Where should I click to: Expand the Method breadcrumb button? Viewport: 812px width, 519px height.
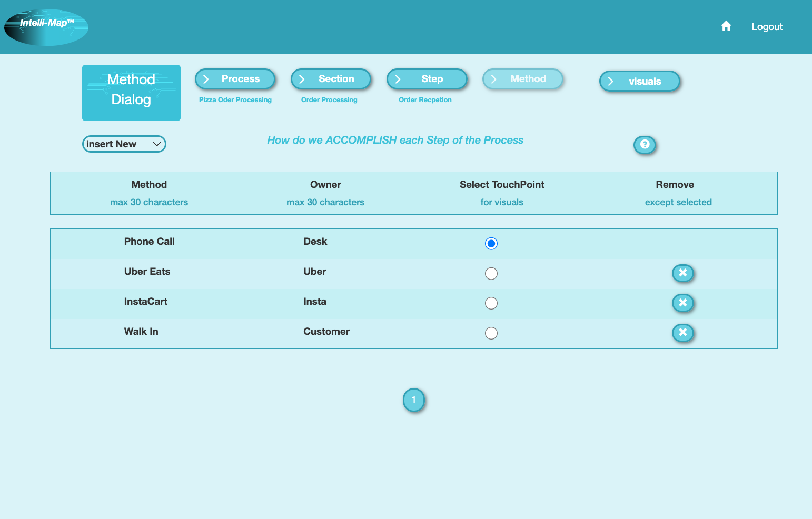[522, 78]
